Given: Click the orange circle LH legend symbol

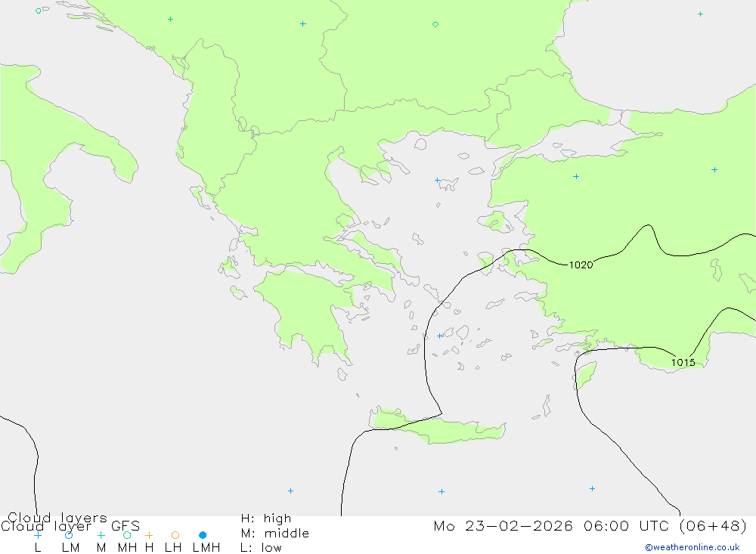Looking at the screenshot, I should [x=175, y=535].
